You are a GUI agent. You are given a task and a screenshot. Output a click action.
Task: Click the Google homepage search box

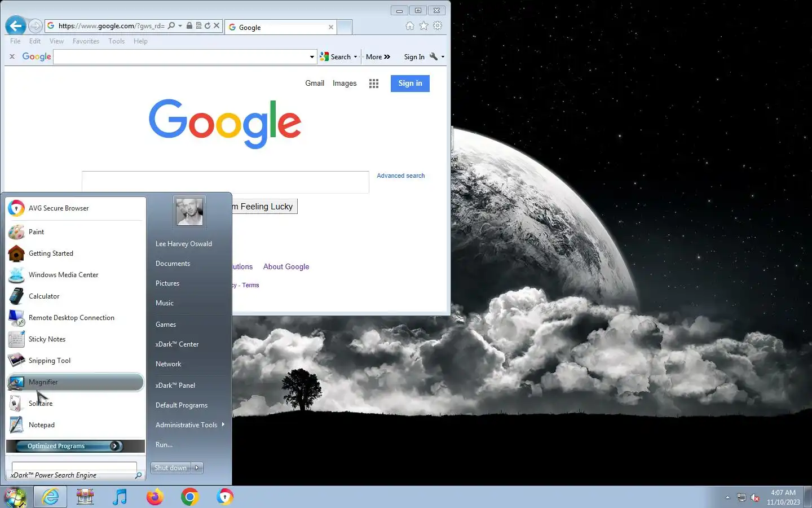[225, 182]
